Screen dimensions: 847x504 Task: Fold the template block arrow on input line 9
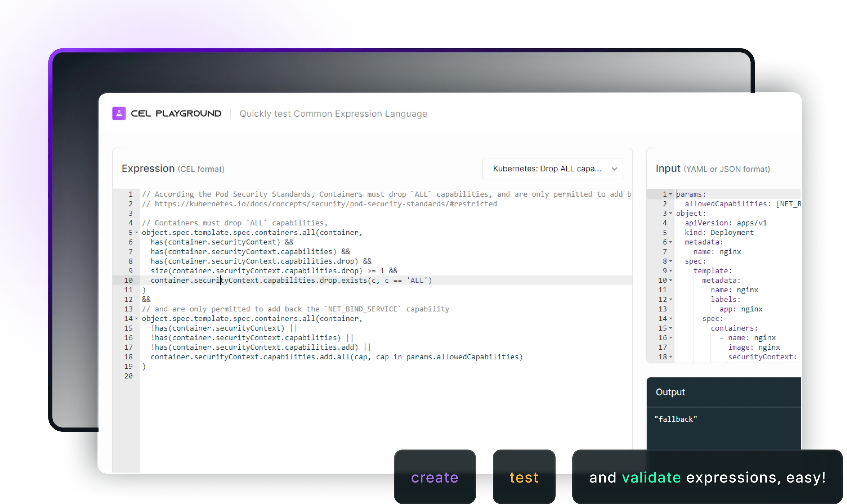tap(671, 271)
